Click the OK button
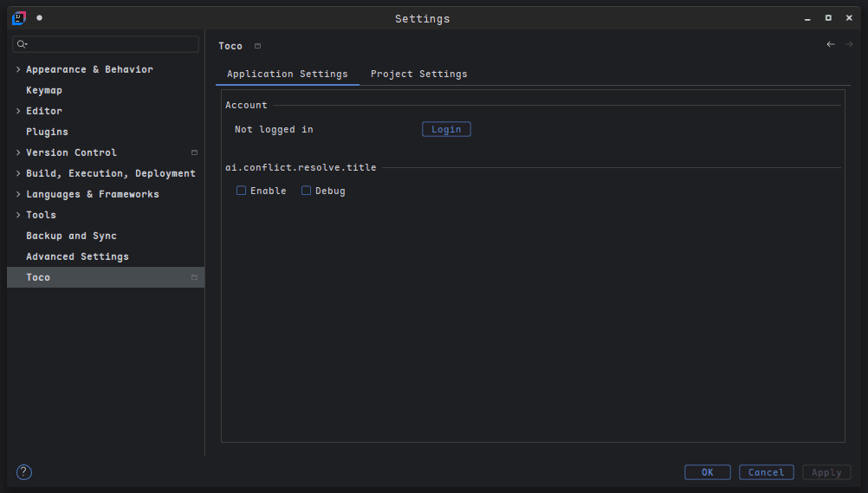This screenshot has width=868, height=493. pyautogui.click(x=707, y=472)
